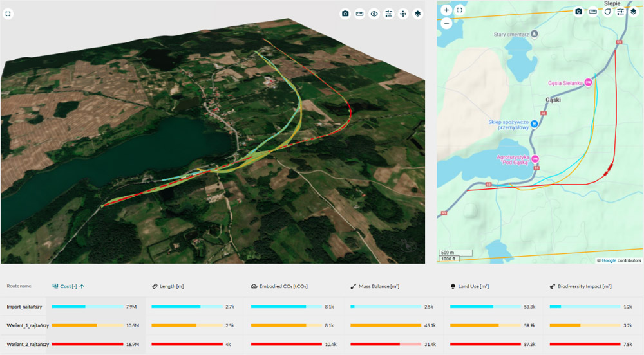
Task: Click the Stary cmentarz marker on the map
Action: click(535, 34)
